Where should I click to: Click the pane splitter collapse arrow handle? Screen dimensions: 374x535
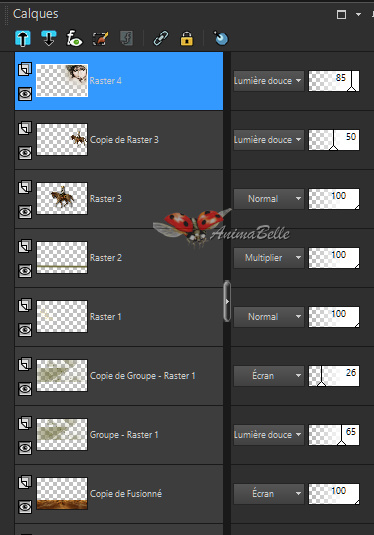click(x=227, y=301)
